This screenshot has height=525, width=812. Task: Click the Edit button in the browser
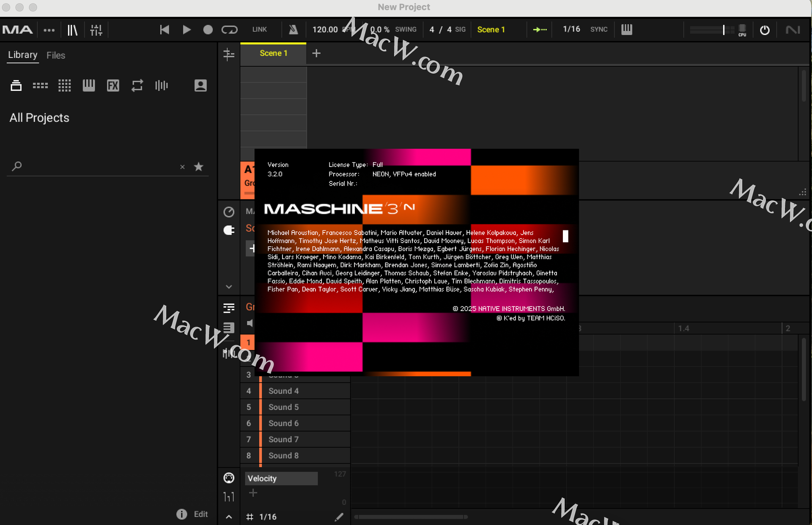tap(200, 514)
